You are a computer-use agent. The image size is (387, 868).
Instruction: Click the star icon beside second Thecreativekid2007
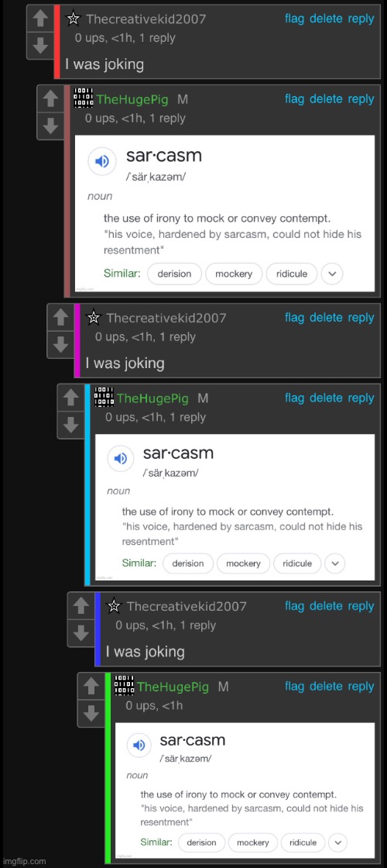[94, 318]
